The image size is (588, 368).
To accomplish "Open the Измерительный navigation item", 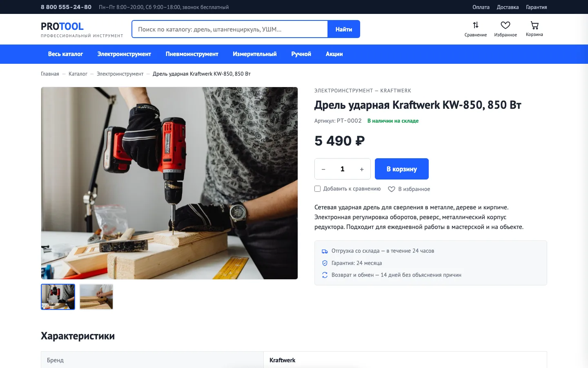I will click(x=255, y=54).
